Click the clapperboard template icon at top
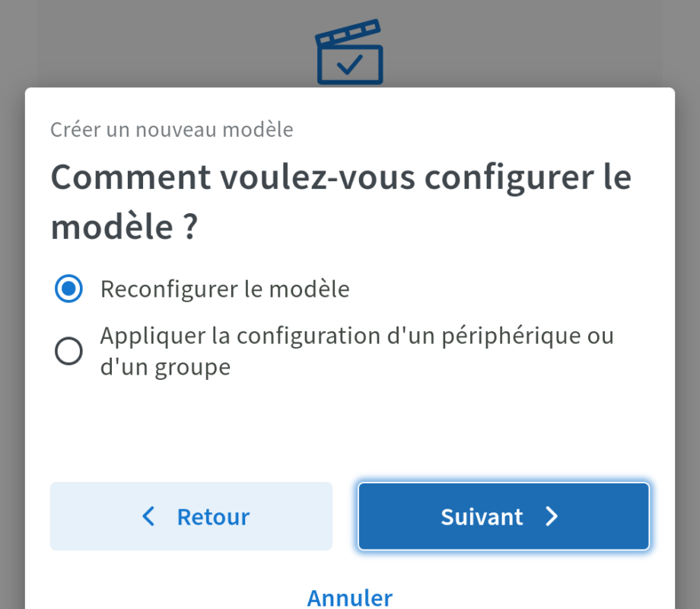 pyautogui.click(x=349, y=55)
